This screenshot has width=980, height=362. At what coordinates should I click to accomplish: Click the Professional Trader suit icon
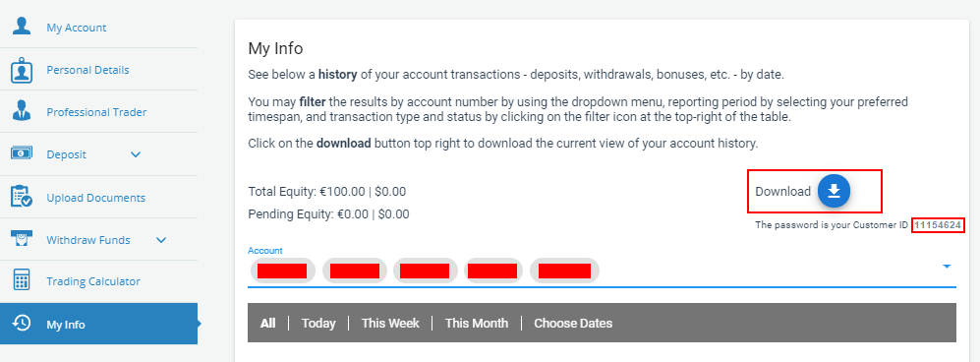(x=22, y=111)
